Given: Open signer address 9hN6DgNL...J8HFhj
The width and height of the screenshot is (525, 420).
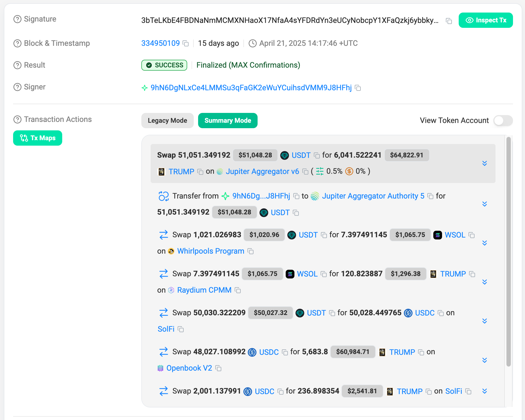Looking at the screenshot, I should click(x=251, y=88).
